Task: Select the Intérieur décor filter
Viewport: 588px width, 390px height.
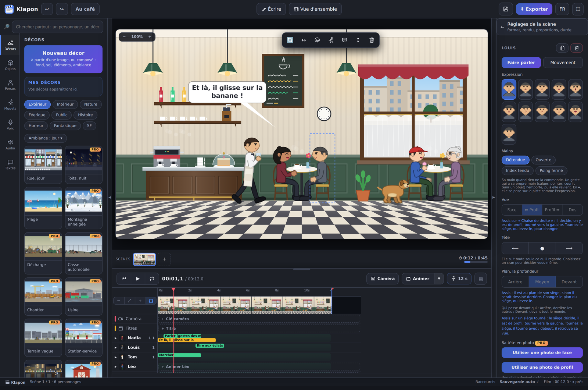Action: click(x=65, y=104)
